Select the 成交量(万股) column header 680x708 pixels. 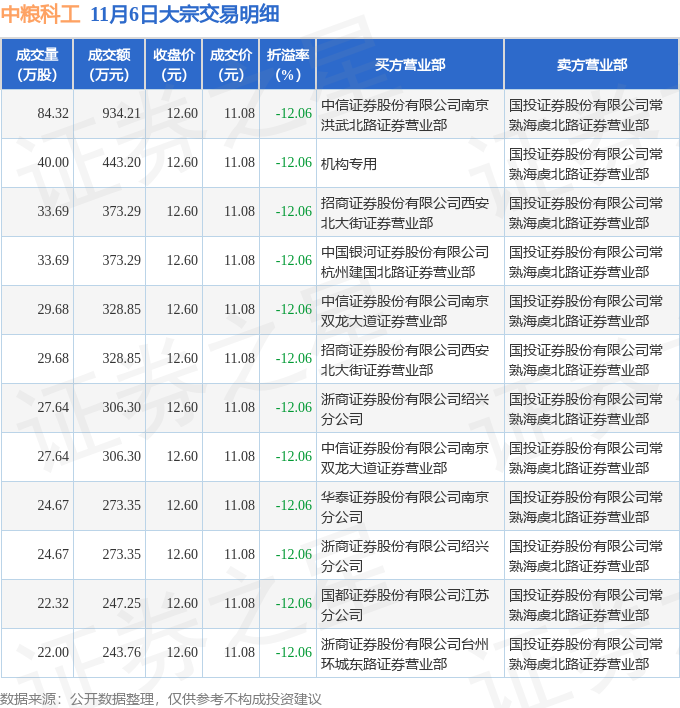(37, 65)
